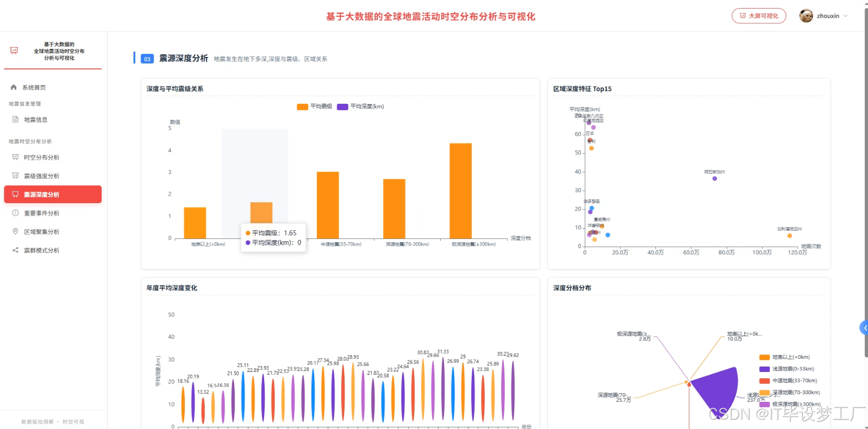Select the active 震源深度分析 menu item
Image resolution: width=868 pixels, height=429 pixels.
click(x=53, y=194)
